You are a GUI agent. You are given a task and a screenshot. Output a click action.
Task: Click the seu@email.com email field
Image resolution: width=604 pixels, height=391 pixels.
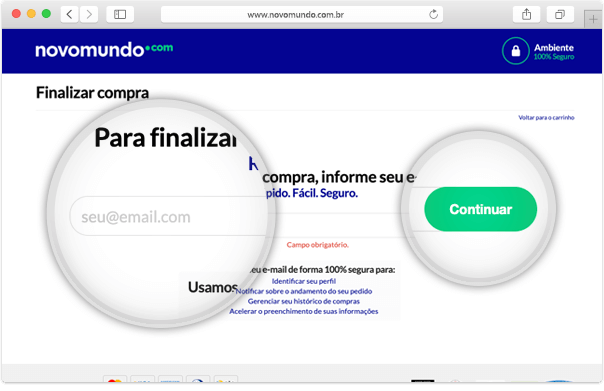169,216
